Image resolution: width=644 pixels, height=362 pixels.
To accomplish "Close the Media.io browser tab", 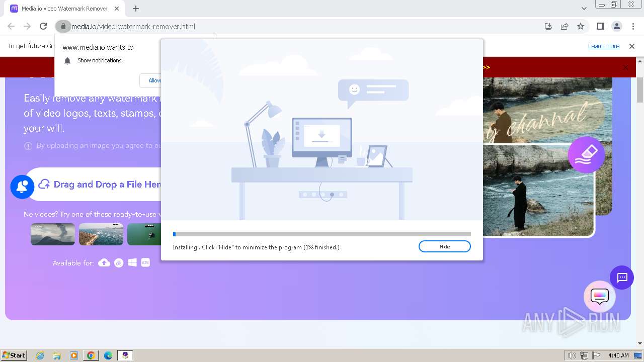I will pyautogui.click(x=117, y=9).
